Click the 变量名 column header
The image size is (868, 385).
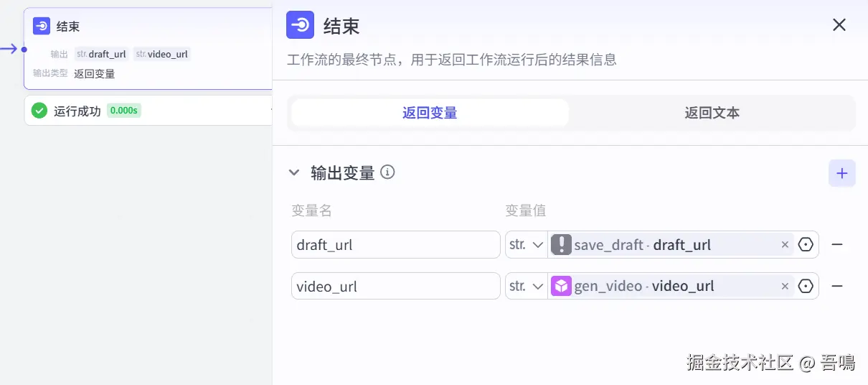click(x=311, y=210)
